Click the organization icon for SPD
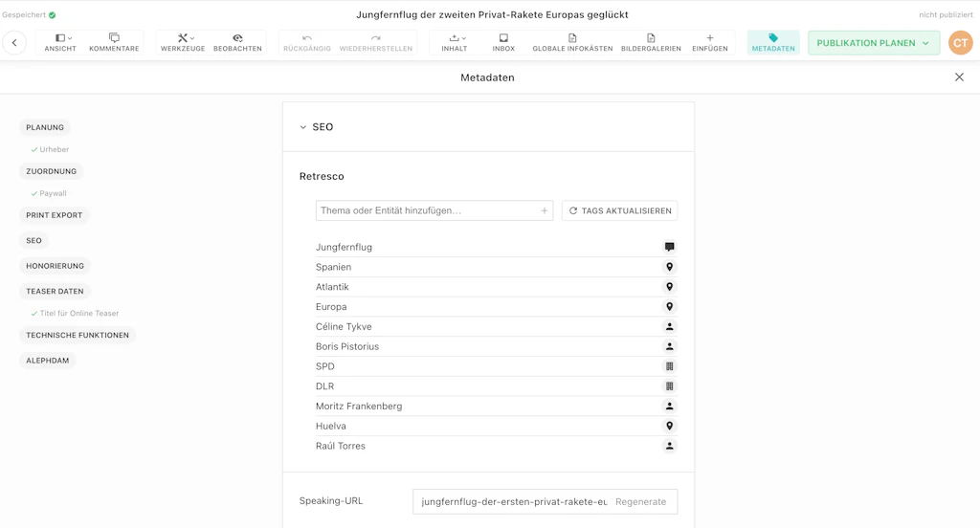The width and height of the screenshot is (980, 528). (669, 366)
